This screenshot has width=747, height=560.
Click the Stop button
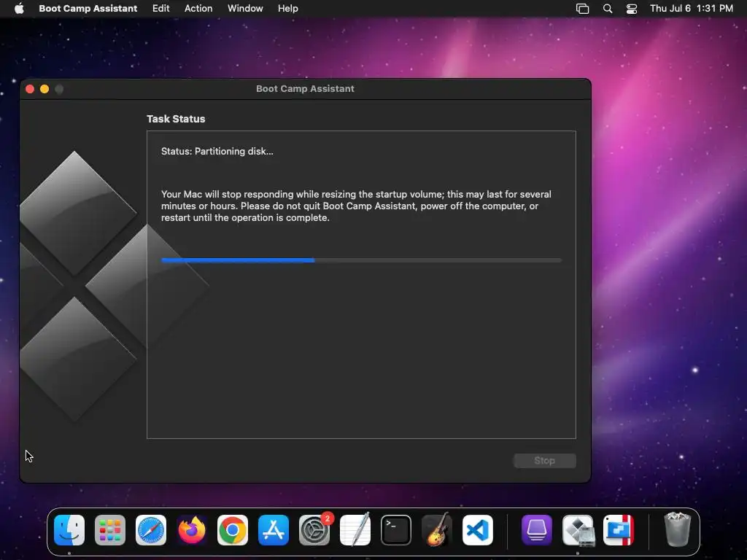point(544,461)
